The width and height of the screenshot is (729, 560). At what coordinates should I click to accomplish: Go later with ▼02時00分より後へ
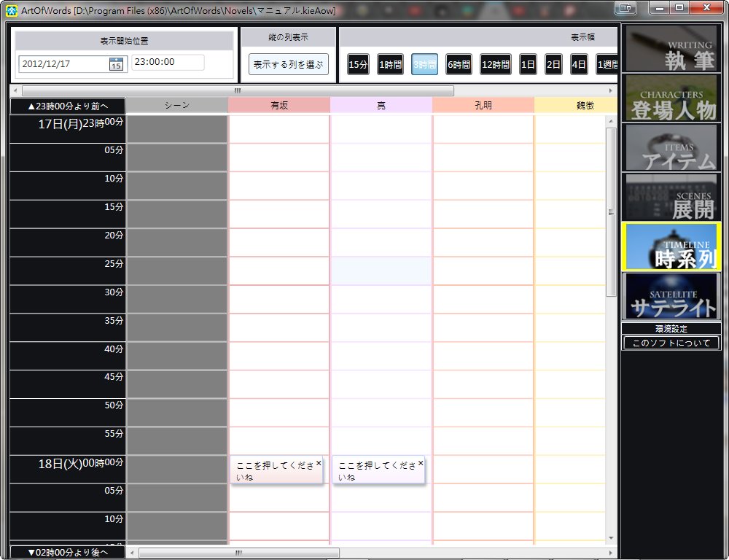tap(68, 552)
